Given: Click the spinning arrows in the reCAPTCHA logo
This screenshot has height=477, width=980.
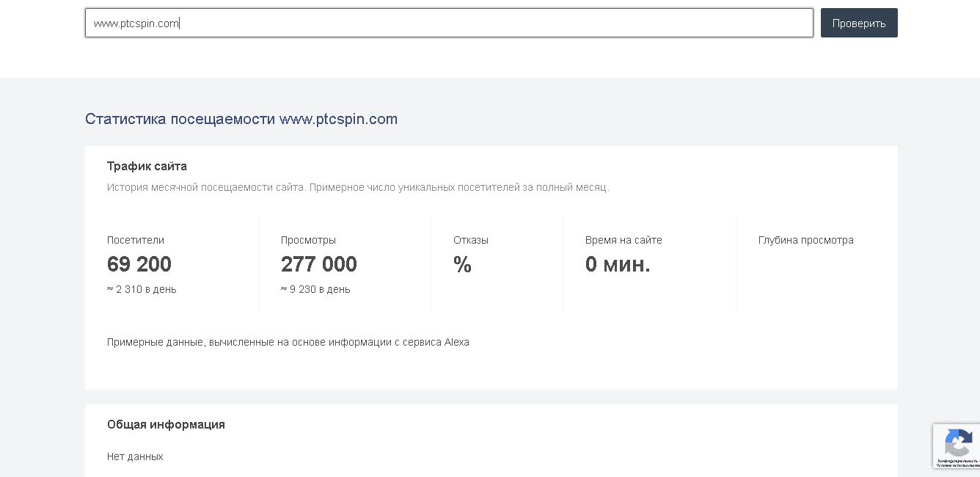Looking at the screenshot, I should pos(959,441).
